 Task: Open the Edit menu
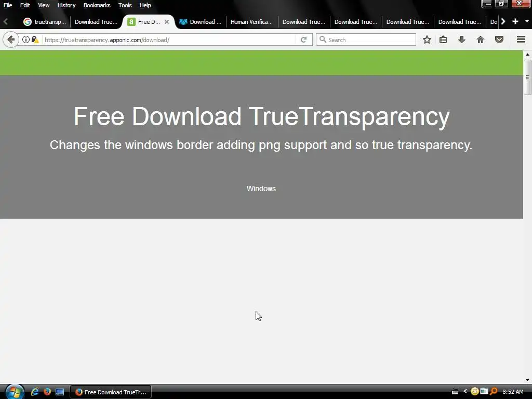tap(25, 5)
